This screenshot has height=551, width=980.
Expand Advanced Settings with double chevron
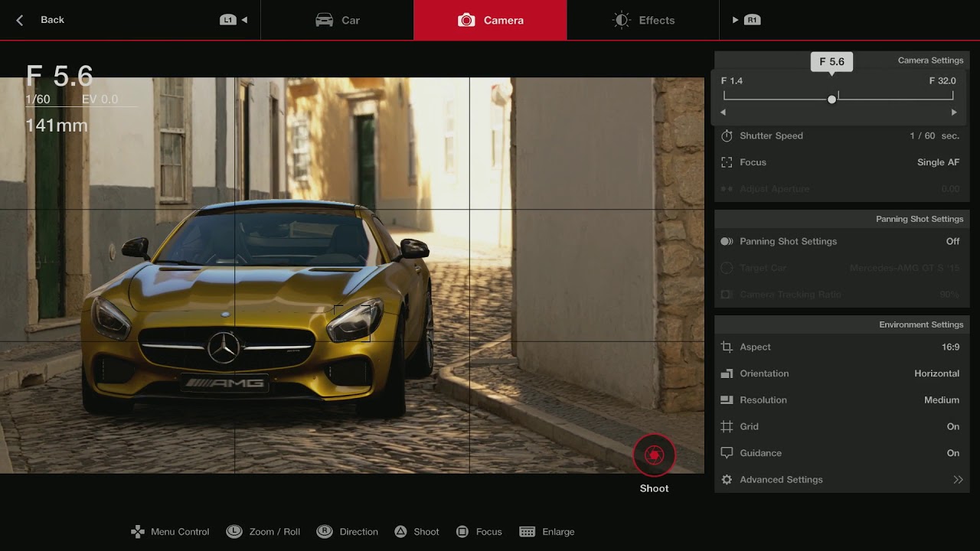pyautogui.click(x=957, y=480)
